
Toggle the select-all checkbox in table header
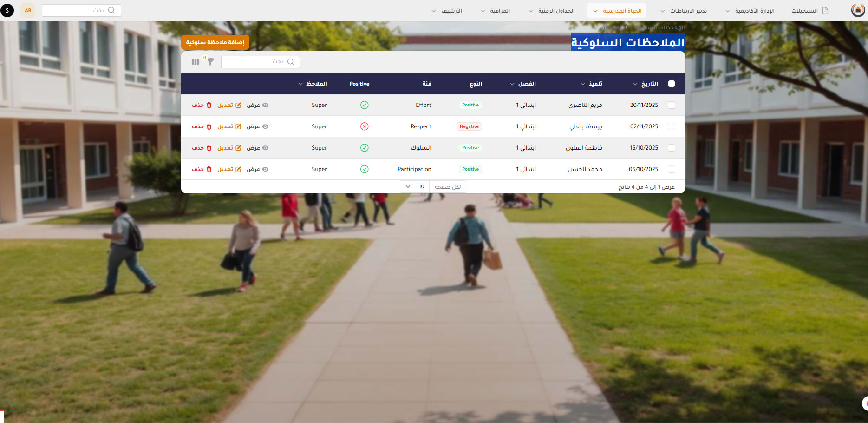pos(671,84)
